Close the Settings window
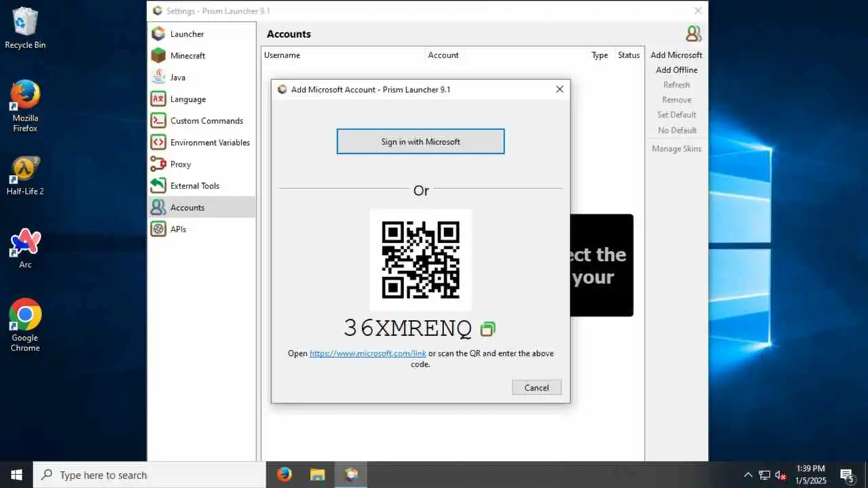 [x=698, y=11]
